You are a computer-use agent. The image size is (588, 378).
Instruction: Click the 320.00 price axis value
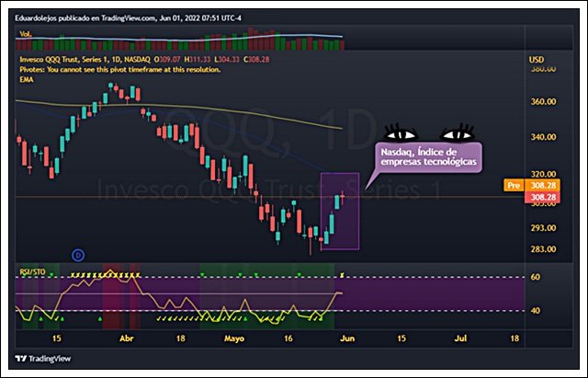pyautogui.click(x=543, y=174)
